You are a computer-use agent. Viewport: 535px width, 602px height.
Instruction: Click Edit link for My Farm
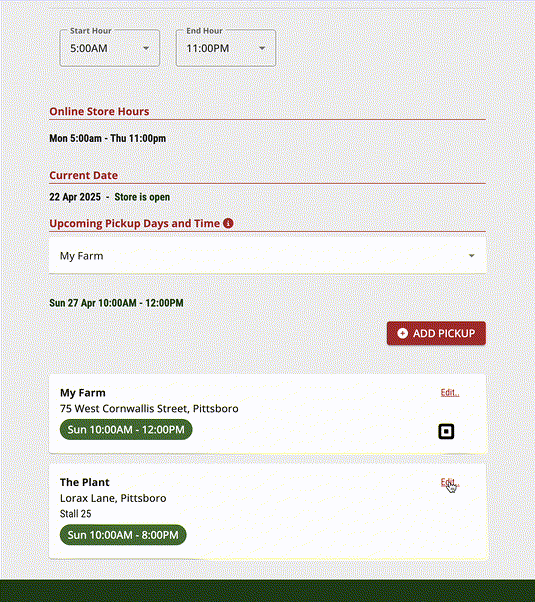pos(450,392)
